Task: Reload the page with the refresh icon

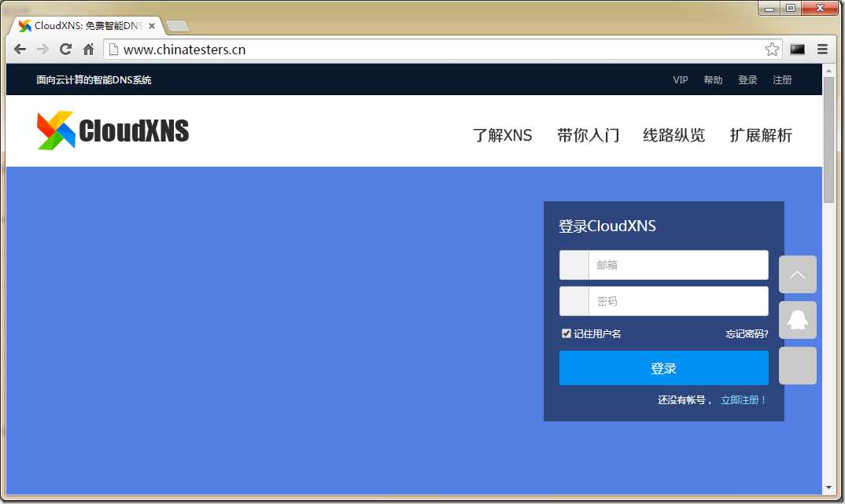Action: point(66,50)
